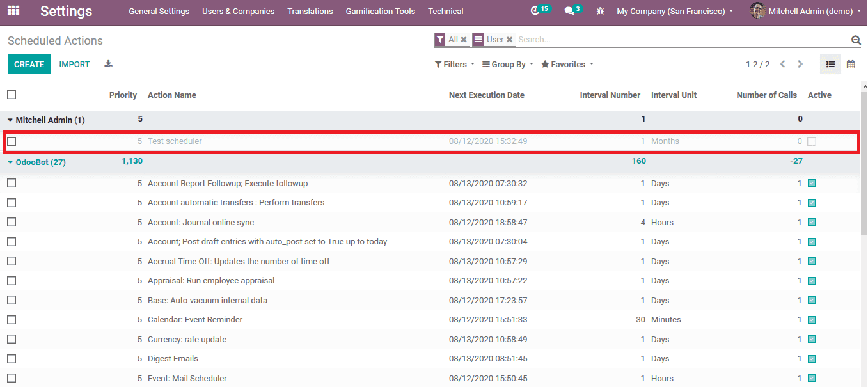The width and height of the screenshot is (868, 387).
Task: Click the debug bug icon
Action: (600, 11)
